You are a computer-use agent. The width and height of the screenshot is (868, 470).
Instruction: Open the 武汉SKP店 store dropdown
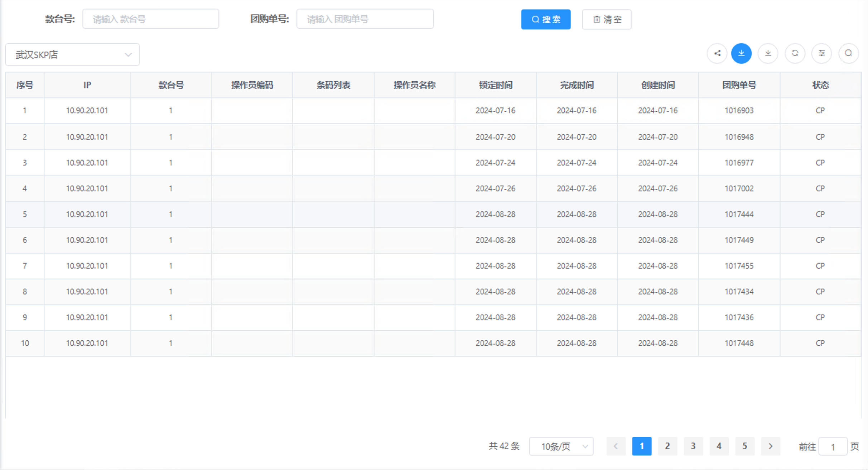(72, 55)
